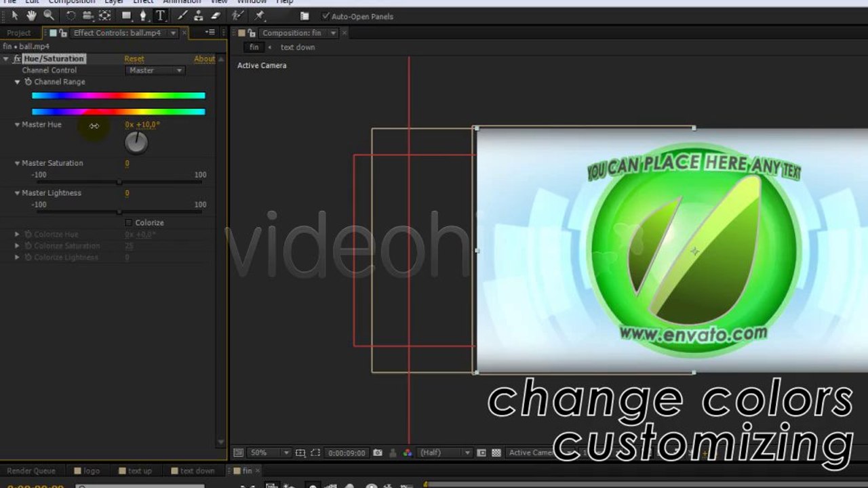Toggle the fx switch for Hue/Saturation
This screenshot has width=868, height=488.
click(18, 59)
